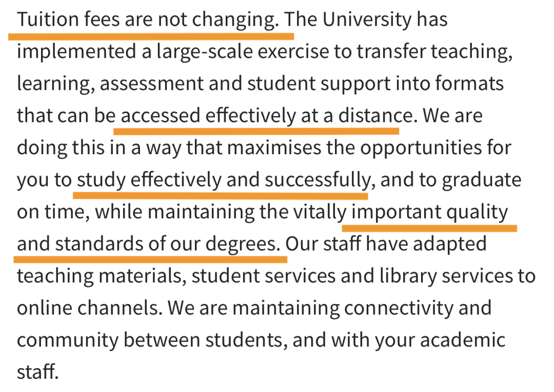
Task: Click the word 'connectivity' in the paragraph
Action: tap(399, 308)
